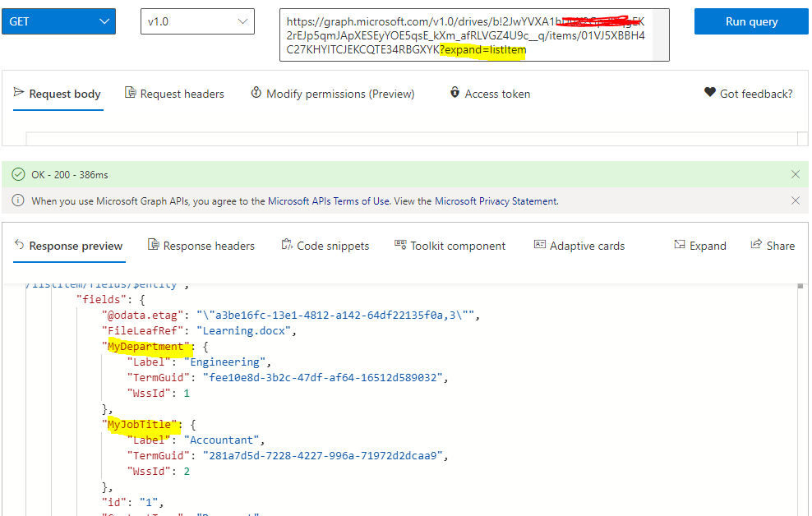812x516 pixels.
Task: Click the info icon in terms notice
Action: coord(18,200)
